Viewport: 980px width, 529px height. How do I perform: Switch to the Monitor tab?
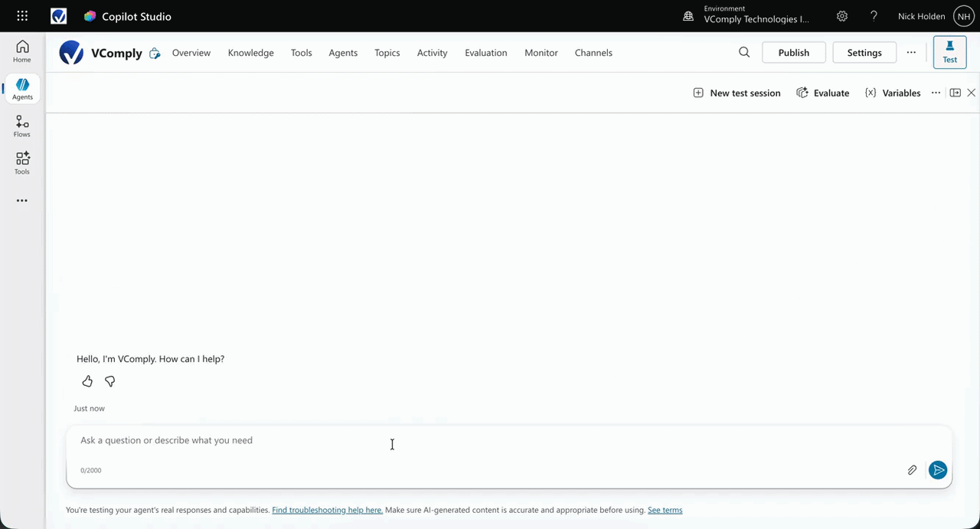click(541, 53)
